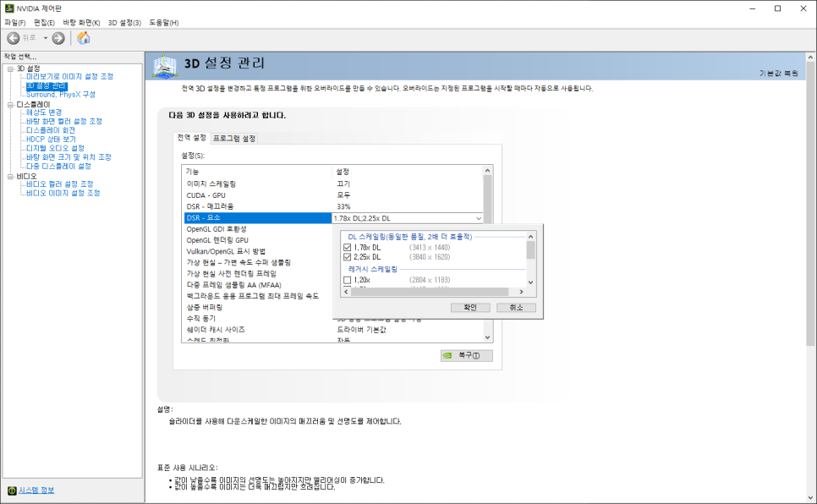This screenshot has width=817, height=504.
Task: Select 비디오 이미지 설정 조정
Action: coord(63,193)
